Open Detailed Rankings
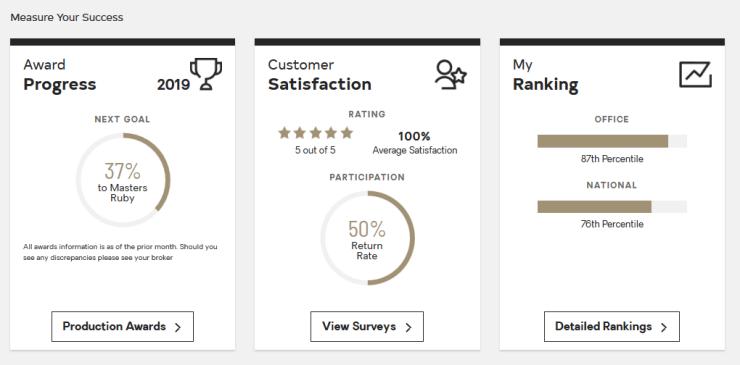 coord(612,326)
